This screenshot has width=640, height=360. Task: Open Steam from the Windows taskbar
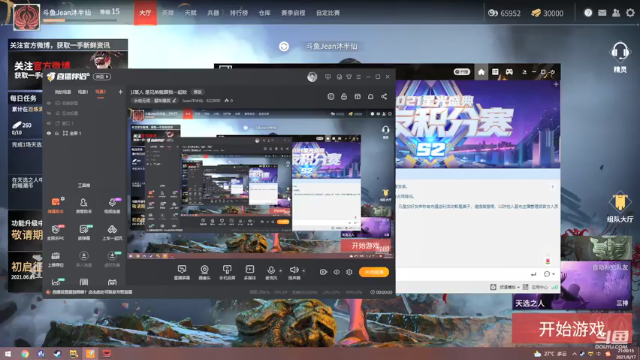pos(57,354)
